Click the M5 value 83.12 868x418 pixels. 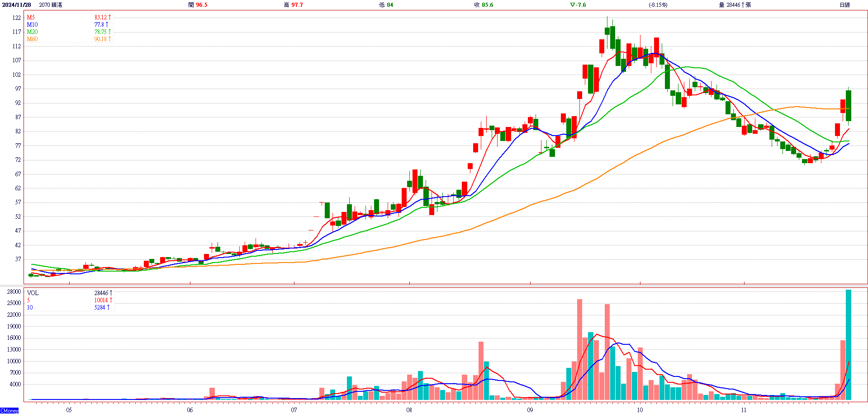(x=103, y=18)
